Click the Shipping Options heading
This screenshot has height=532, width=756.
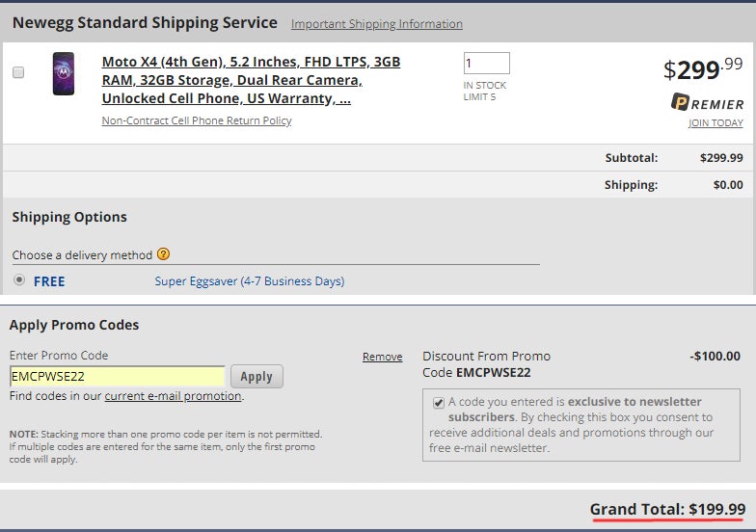click(x=69, y=217)
